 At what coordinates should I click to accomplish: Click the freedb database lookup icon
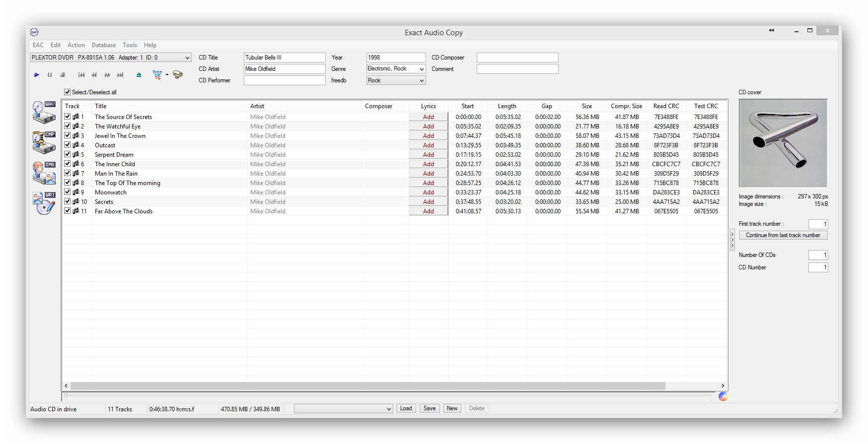[x=157, y=75]
